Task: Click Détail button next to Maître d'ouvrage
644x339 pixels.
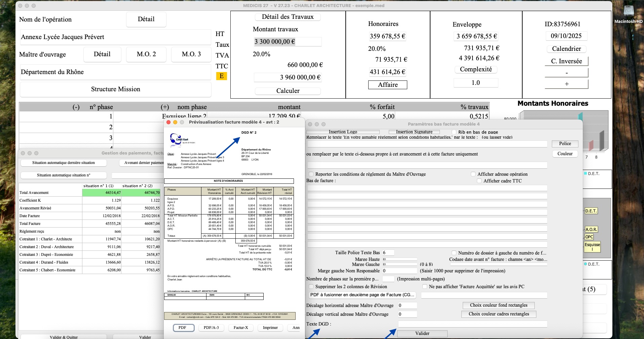Action: tap(102, 54)
